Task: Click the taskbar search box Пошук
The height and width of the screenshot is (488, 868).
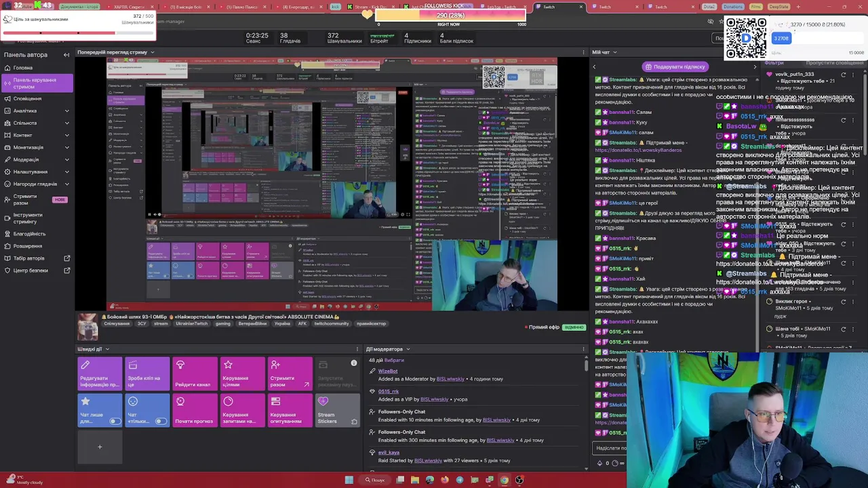Action: [x=375, y=480]
